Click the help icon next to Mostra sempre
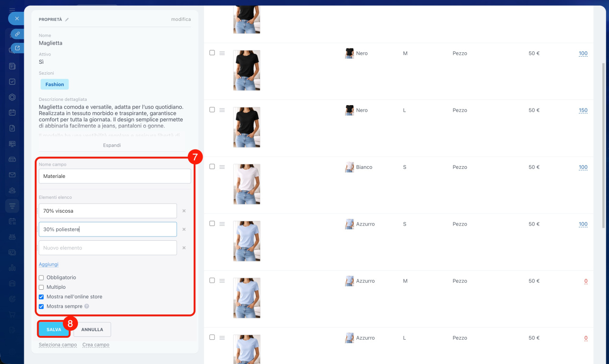Screen dimensions: 609x364 (x=87, y=306)
